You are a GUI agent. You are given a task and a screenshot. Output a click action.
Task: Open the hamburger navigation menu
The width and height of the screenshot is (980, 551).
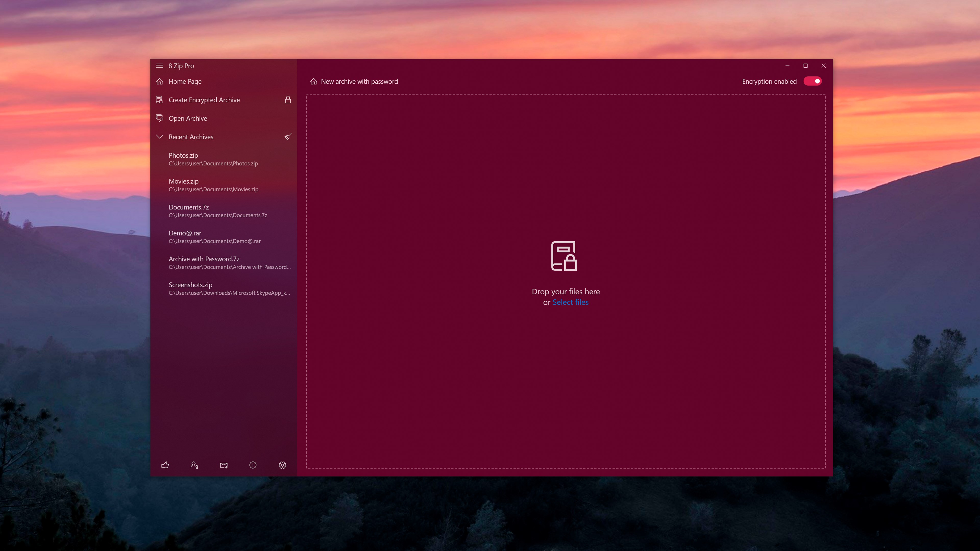click(160, 66)
